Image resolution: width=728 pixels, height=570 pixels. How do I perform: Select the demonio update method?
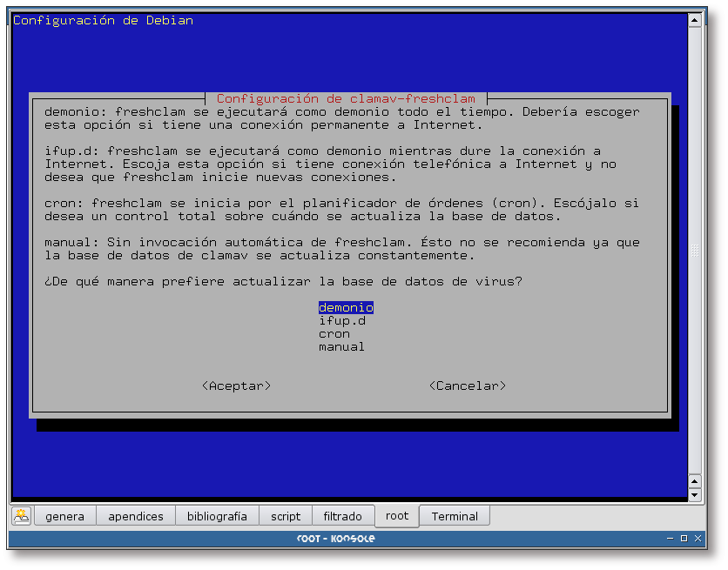346,308
